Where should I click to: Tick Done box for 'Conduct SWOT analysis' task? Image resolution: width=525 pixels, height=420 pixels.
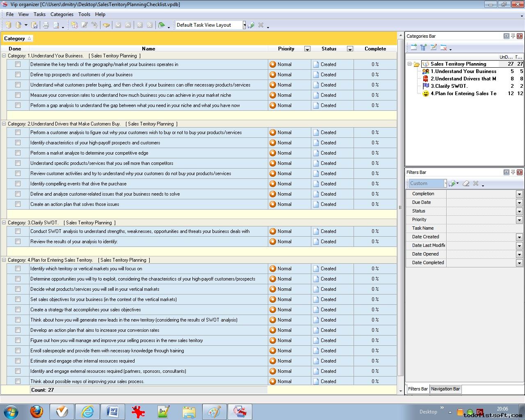(18, 231)
